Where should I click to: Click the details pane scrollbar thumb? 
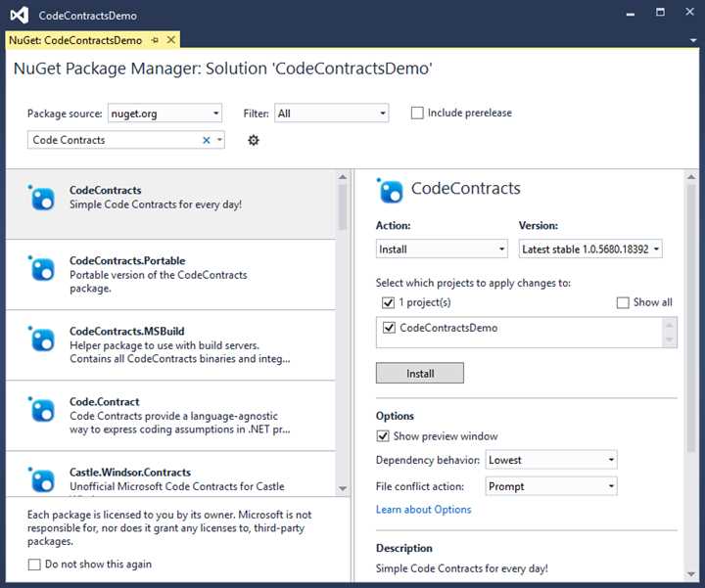(x=691, y=318)
